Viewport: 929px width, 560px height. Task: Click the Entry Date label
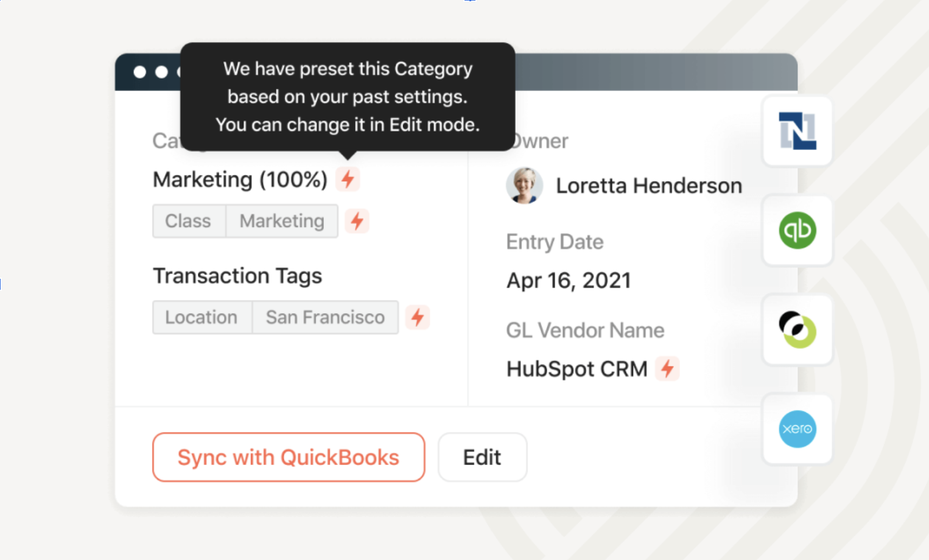tap(555, 242)
